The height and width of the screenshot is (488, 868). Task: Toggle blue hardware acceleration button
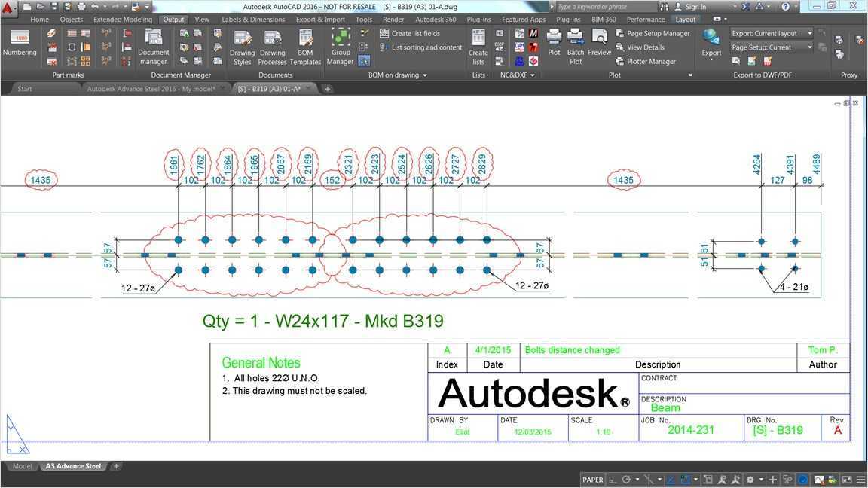pos(803,480)
